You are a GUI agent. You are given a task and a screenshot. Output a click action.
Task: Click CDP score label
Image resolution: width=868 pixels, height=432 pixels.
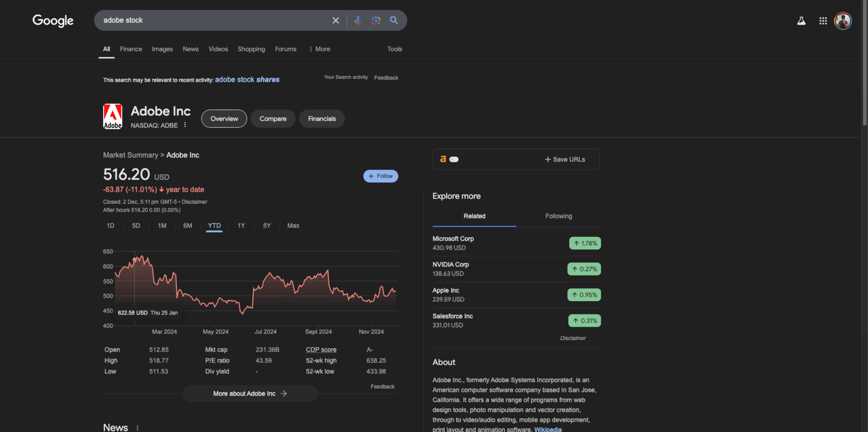(x=321, y=350)
